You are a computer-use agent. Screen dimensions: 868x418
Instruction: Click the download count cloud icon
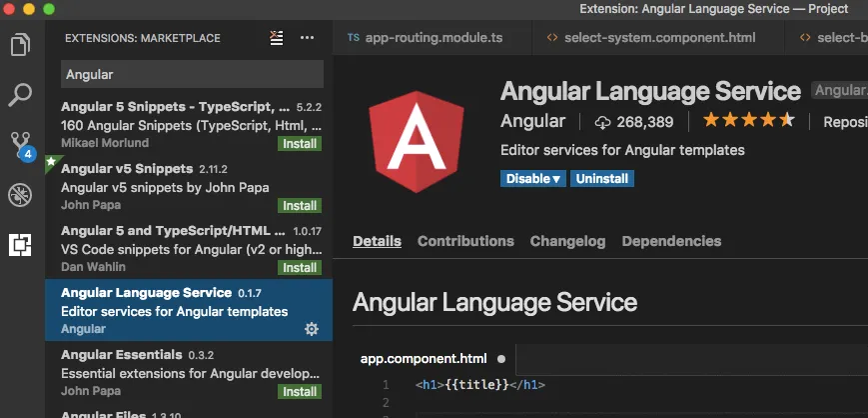coord(602,123)
